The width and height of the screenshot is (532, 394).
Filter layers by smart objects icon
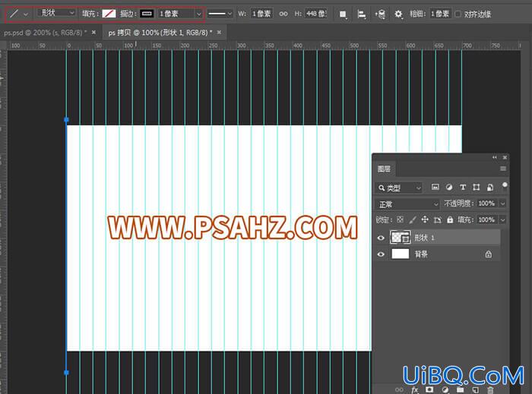pyautogui.click(x=490, y=187)
